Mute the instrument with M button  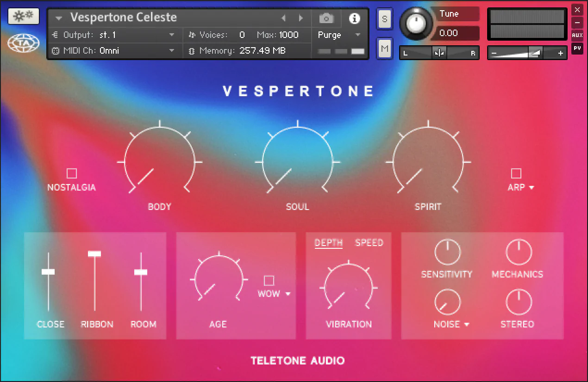[x=385, y=49]
